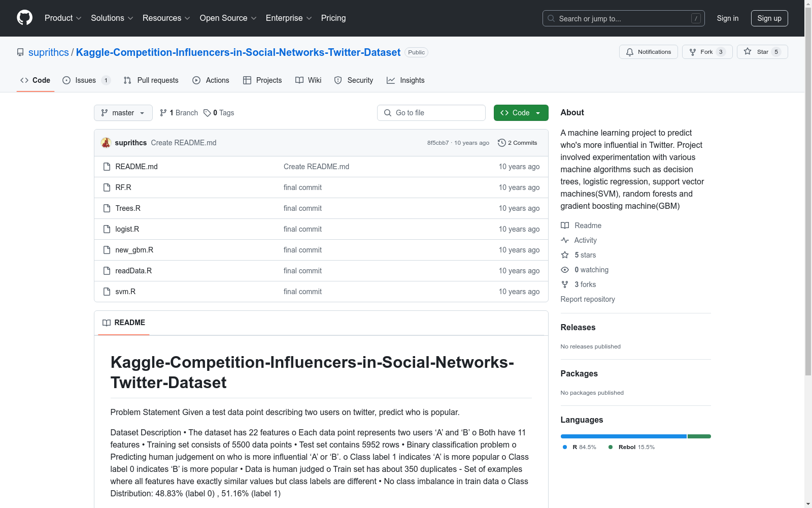Expand the Open Source menu
This screenshot has width=812, height=508.
tap(228, 18)
